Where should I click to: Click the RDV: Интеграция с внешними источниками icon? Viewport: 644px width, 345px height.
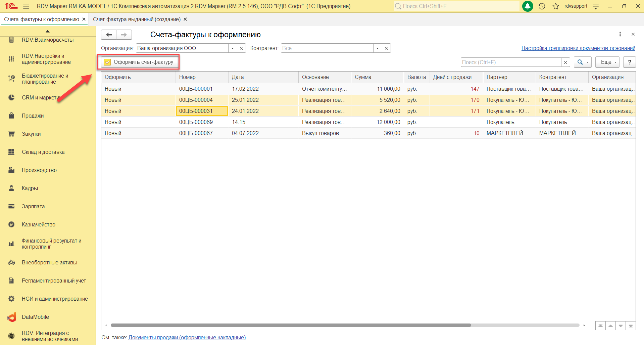click(x=11, y=336)
